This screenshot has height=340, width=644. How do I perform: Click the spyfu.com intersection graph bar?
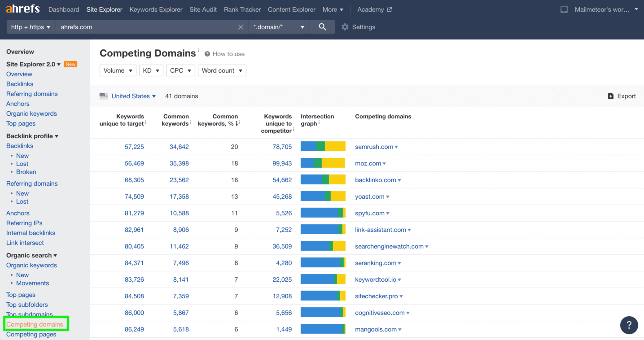click(x=323, y=213)
